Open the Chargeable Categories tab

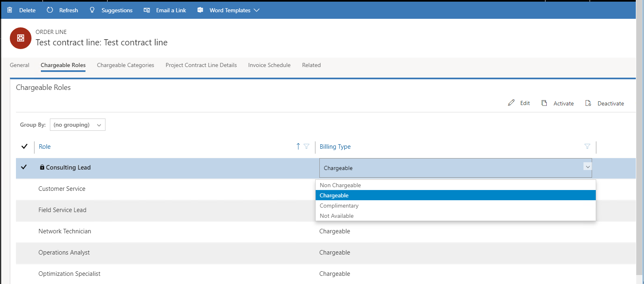(x=126, y=65)
